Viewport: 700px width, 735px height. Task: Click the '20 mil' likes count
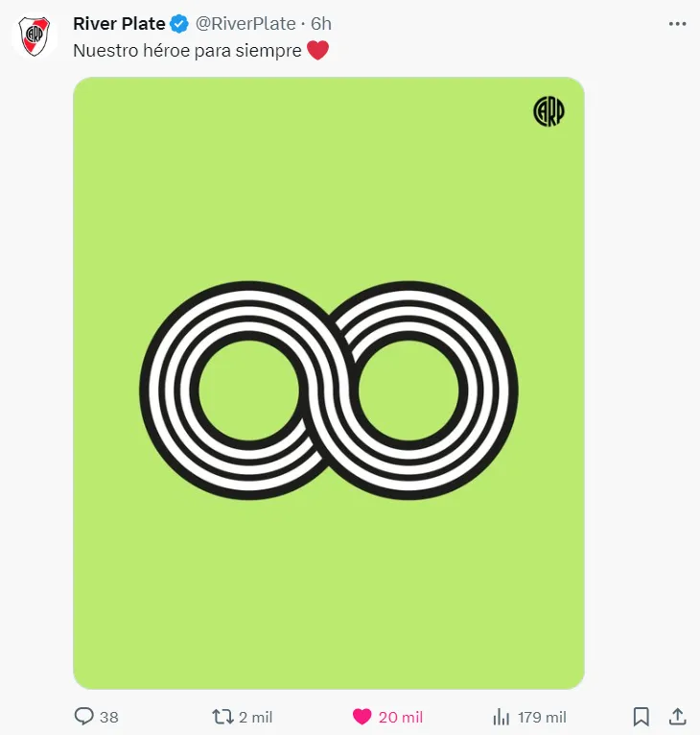click(400, 717)
